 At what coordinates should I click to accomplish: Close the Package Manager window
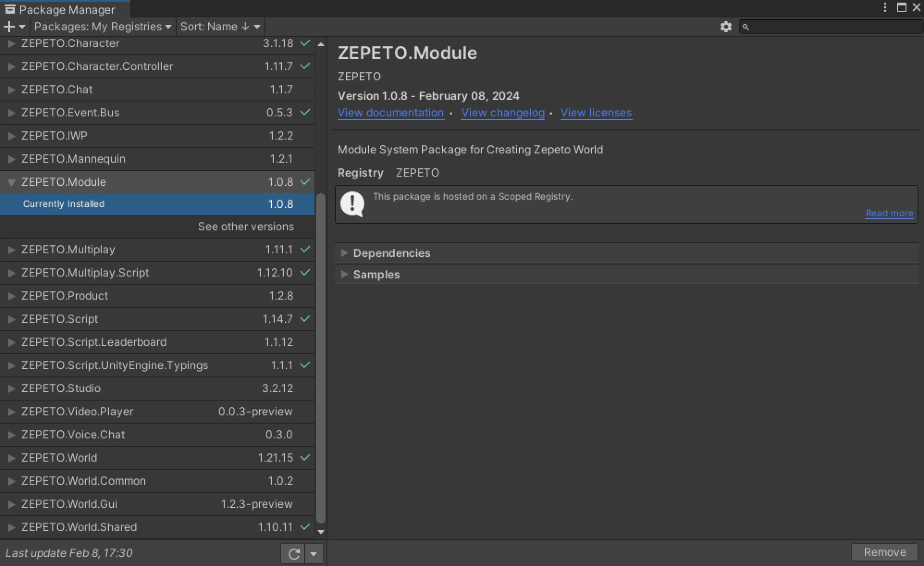click(917, 7)
